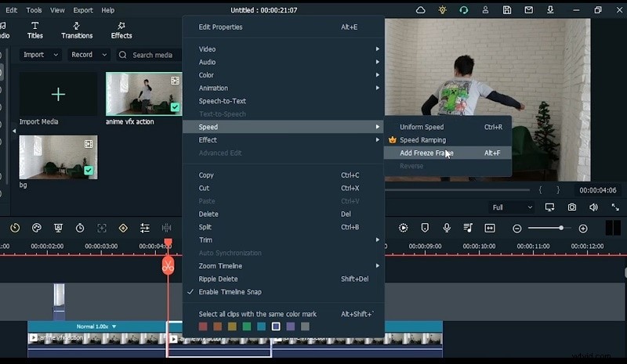Open the Effects tab

click(121, 31)
